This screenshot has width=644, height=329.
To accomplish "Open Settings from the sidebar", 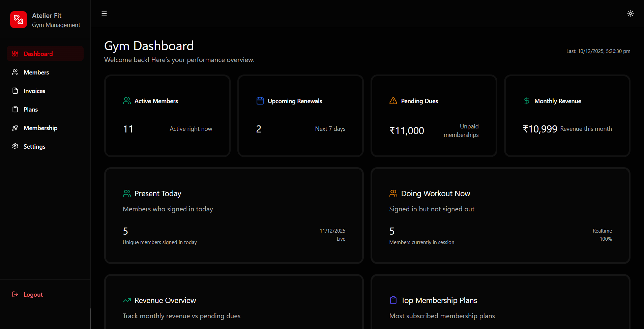I will tap(34, 147).
